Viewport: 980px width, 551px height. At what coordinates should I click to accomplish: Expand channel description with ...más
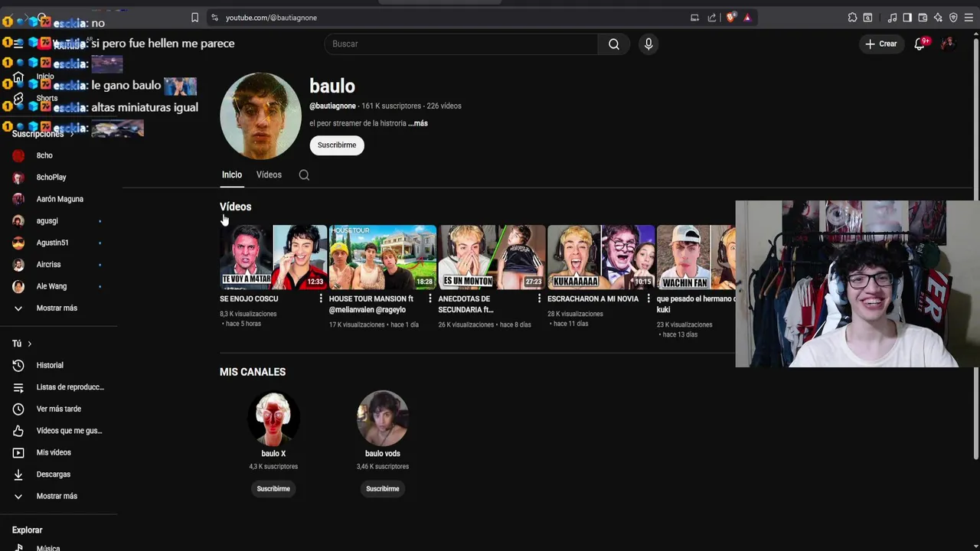click(418, 123)
